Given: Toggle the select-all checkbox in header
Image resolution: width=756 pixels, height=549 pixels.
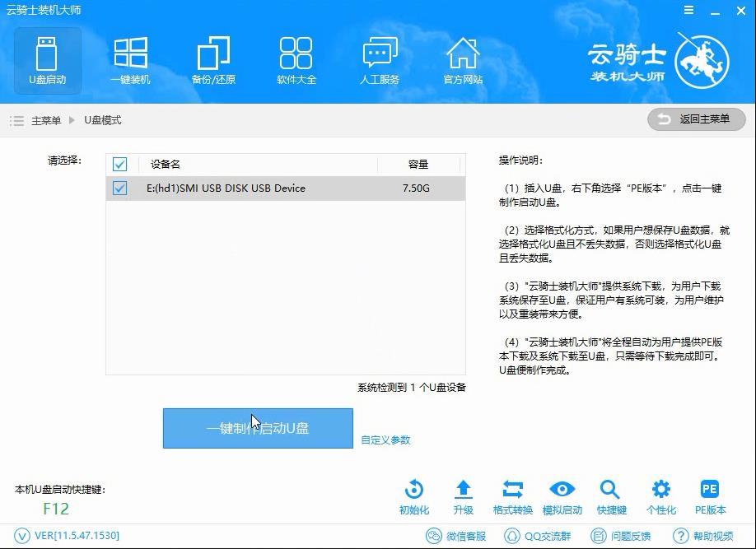Looking at the screenshot, I should tap(119, 165).
